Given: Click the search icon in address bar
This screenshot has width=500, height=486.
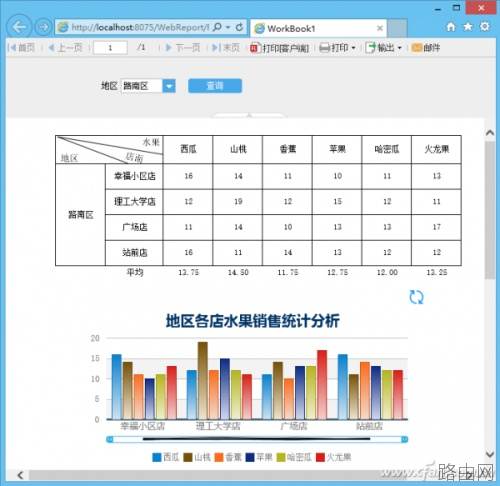Looking at the screenshot, I should click(217, 27).
